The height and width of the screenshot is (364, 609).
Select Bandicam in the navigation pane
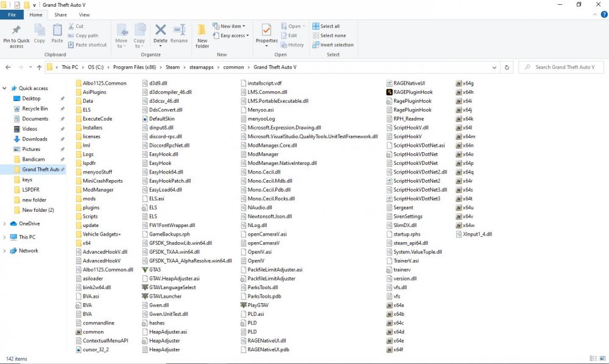click(33, 159)
